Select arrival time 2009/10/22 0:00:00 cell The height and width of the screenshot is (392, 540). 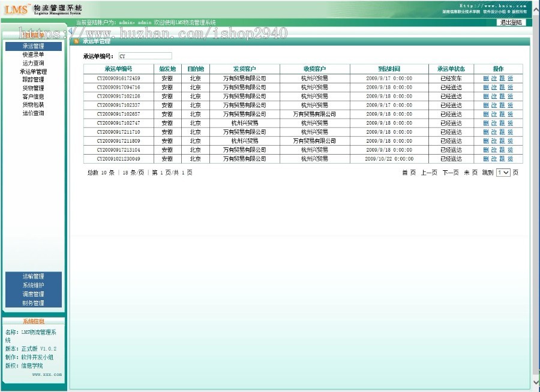coord(389,159)
